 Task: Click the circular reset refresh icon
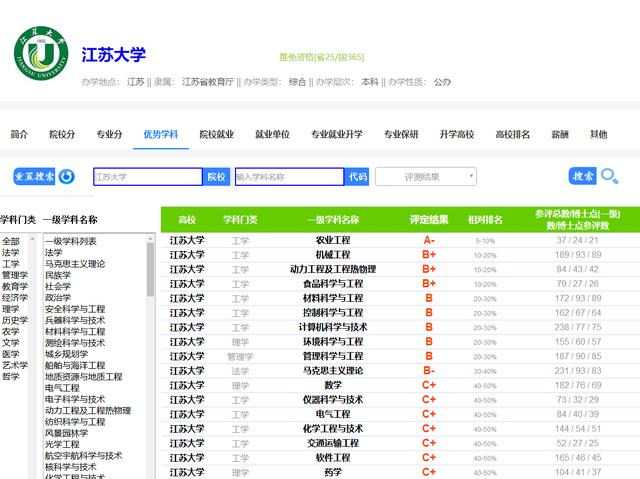(67, 177)
